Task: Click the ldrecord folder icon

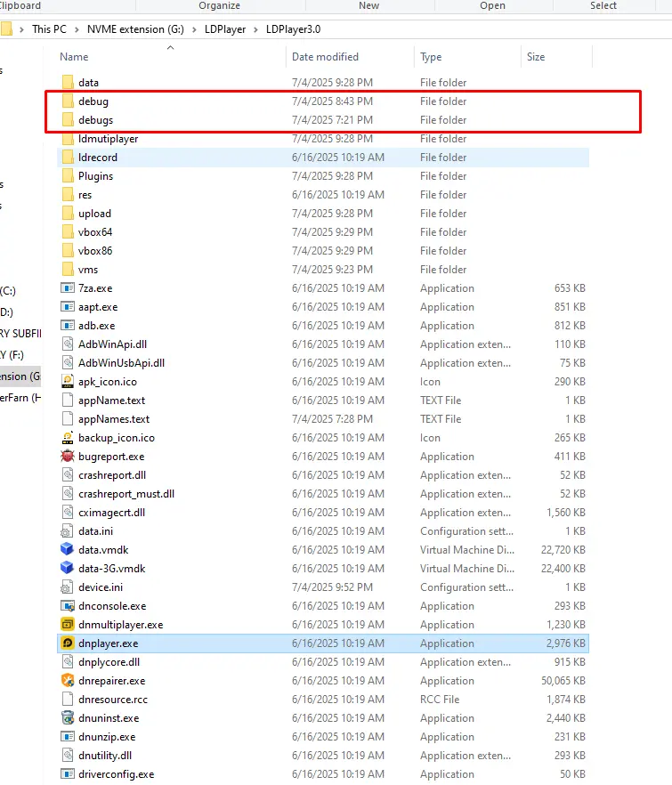Action: click(68, 158)
